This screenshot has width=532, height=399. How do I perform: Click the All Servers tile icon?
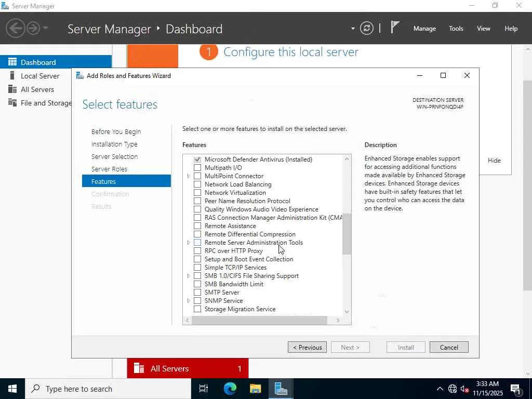139,368
